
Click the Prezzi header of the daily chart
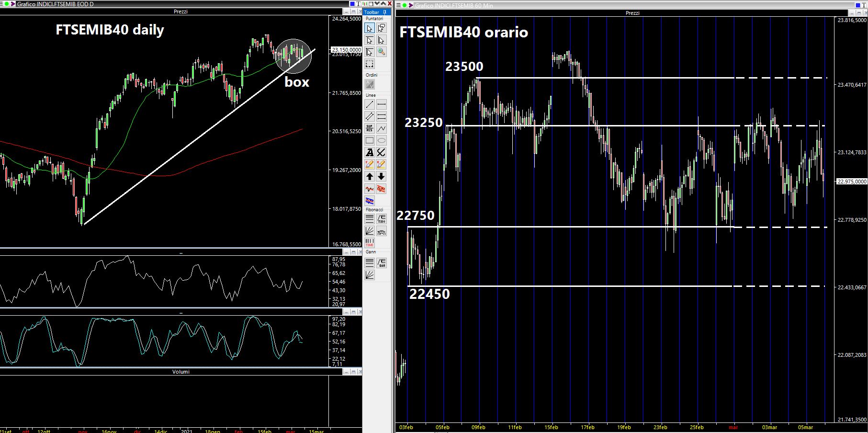pos(180,11)
